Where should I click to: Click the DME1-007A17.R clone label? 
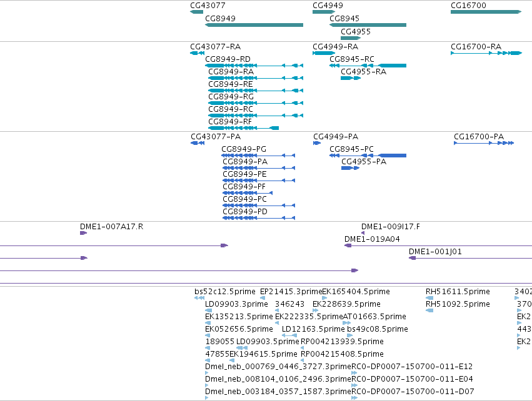112,227
